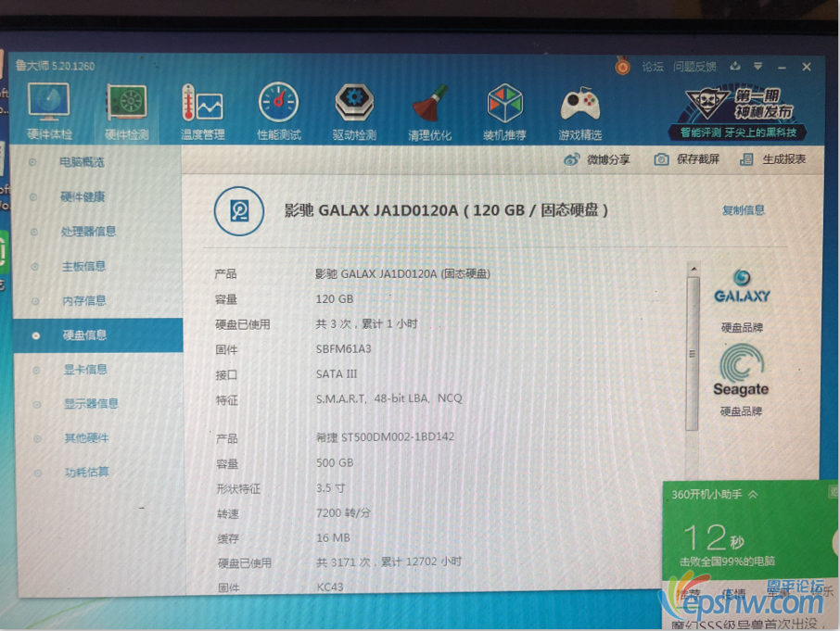This screenshot has height=631, width=840.
Task: Click the 7200 转/分 speed value
Action: (x=343, y=512)
